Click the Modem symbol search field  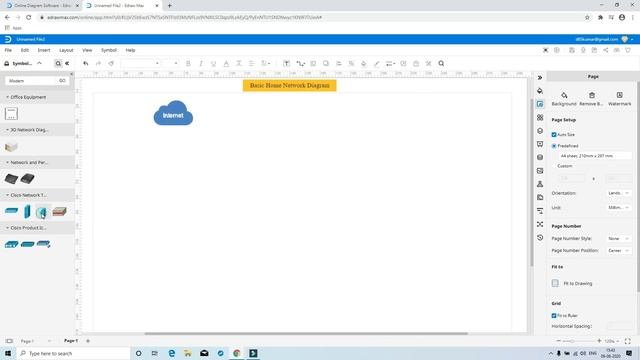pos(31,81)
